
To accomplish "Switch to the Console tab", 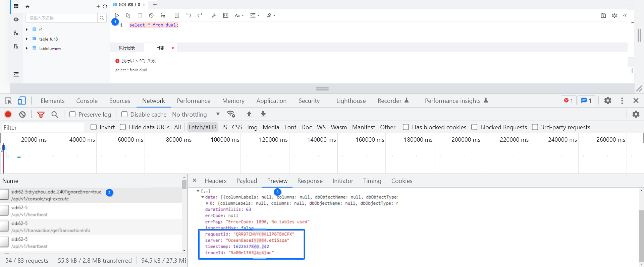I will [87, 101].
